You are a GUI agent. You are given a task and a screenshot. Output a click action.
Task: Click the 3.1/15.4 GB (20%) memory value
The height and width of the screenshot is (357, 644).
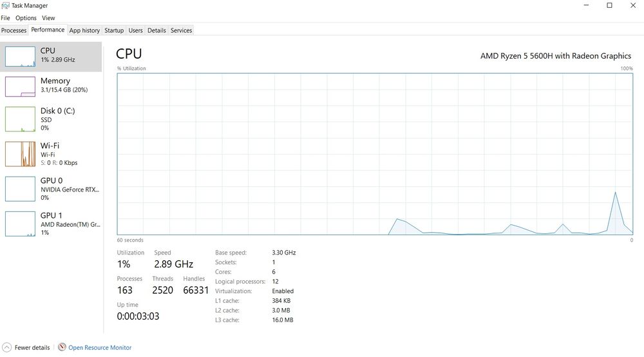point(64,90)
